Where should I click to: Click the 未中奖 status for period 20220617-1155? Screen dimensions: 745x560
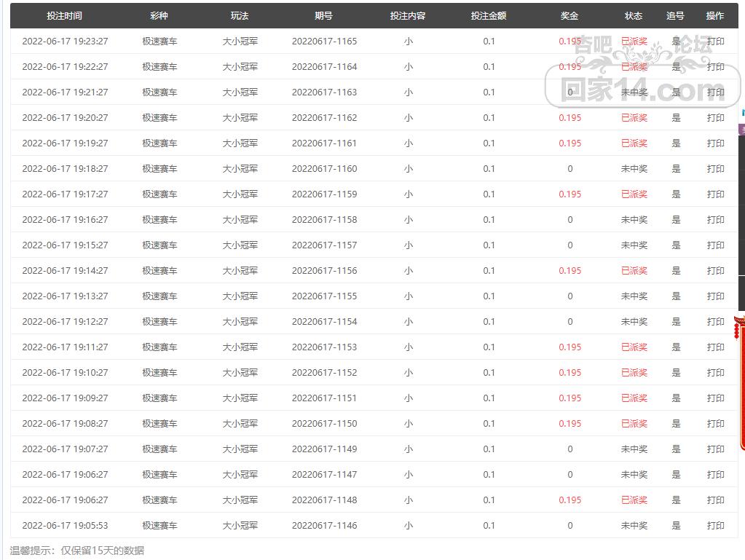(634, 296)
